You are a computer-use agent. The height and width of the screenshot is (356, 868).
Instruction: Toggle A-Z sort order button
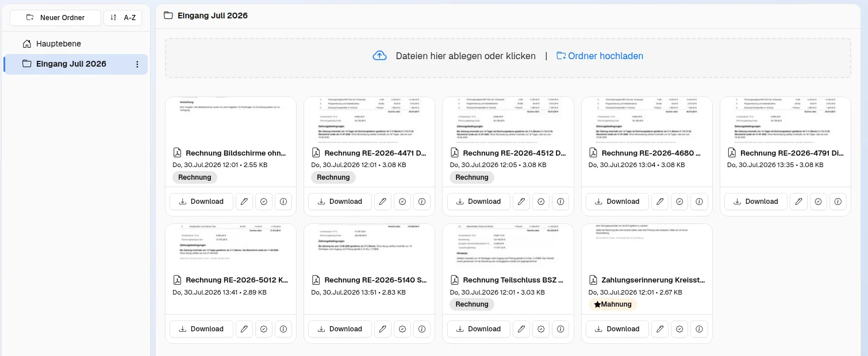(x=122, y=18)
